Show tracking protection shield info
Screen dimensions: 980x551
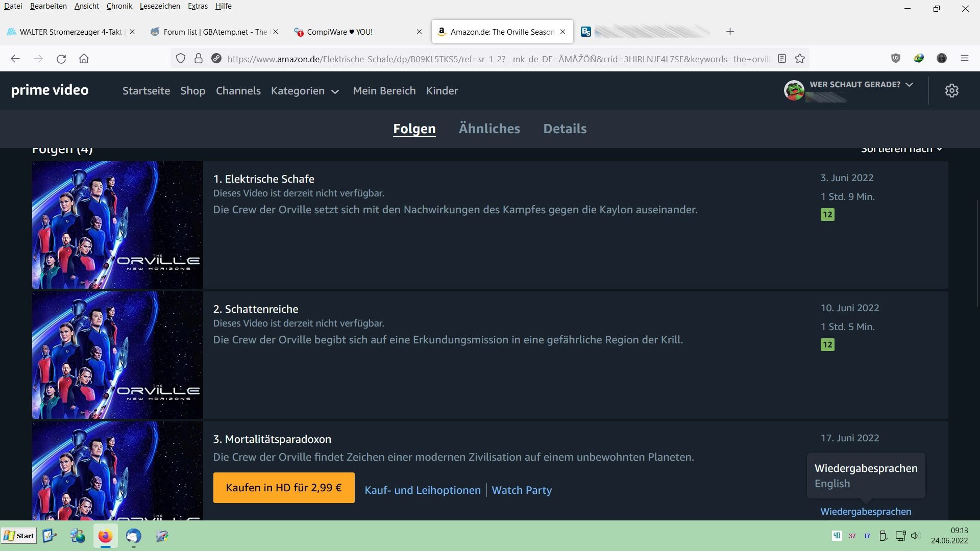click(x=181, y=59)
